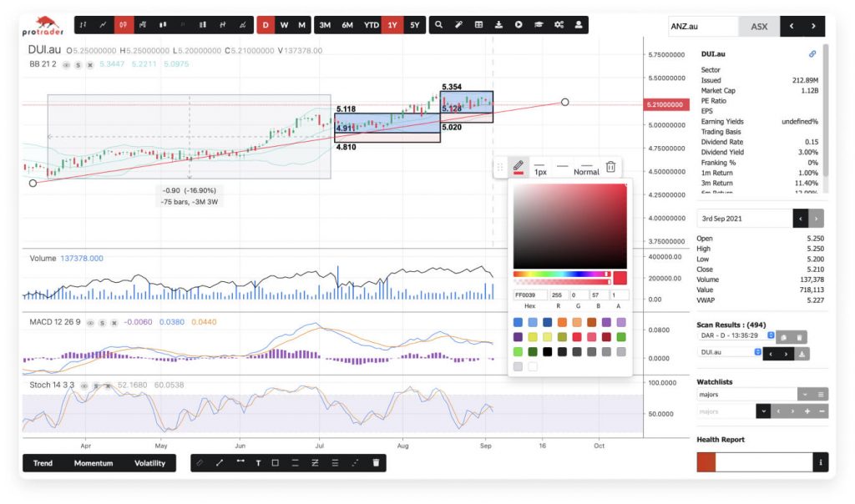Step back date from 3rd Sep 2021
The height and width of the screenshot is (504, 855).
800,219
